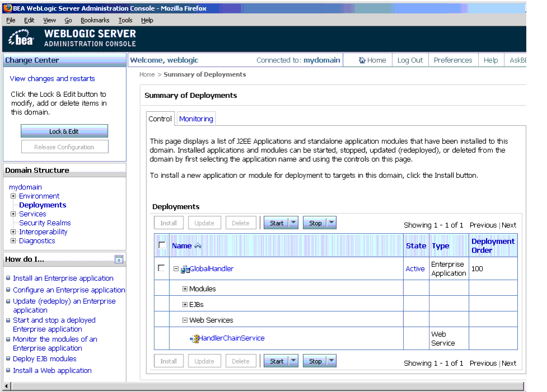Switch to the Monitoring tab
The image size is (547, 392).
[x=196, y=119]
